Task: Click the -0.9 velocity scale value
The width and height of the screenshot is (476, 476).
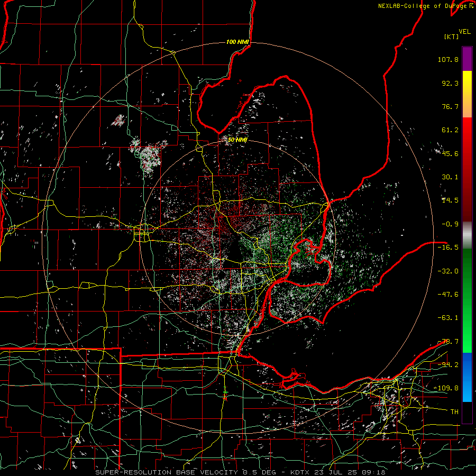Action: (450, 224)
